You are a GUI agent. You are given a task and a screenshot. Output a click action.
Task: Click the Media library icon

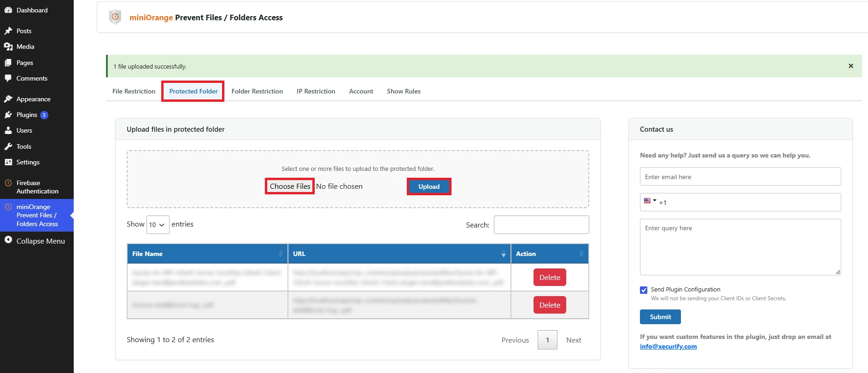point(8,47)
